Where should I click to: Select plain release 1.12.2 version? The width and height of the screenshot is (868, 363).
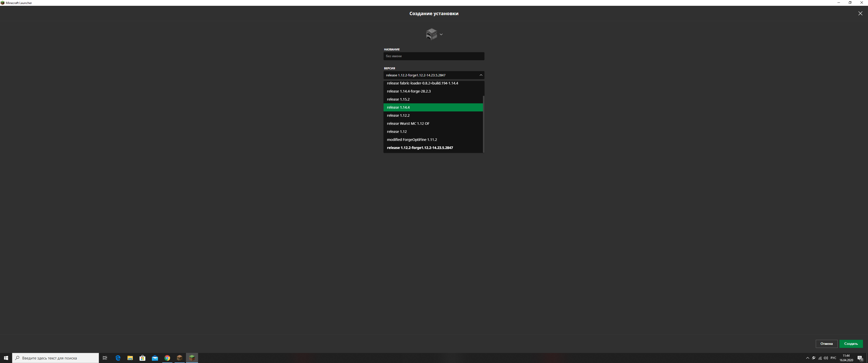398,115
